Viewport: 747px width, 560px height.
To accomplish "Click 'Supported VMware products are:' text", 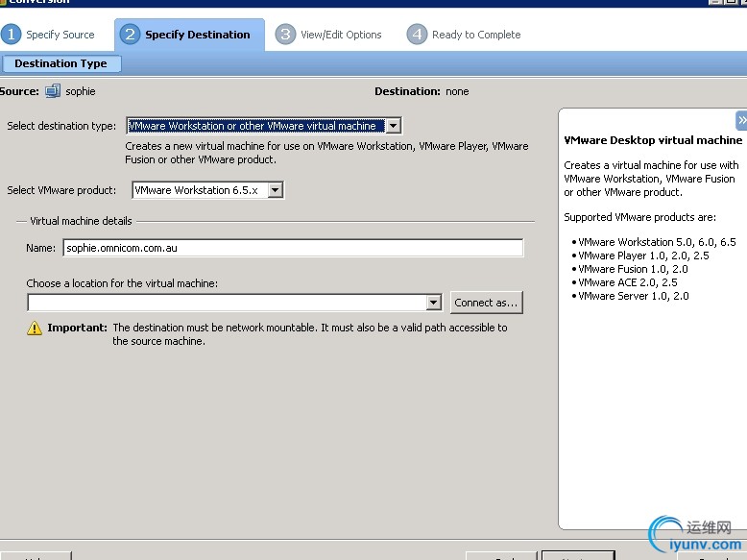I will (639, 217).
